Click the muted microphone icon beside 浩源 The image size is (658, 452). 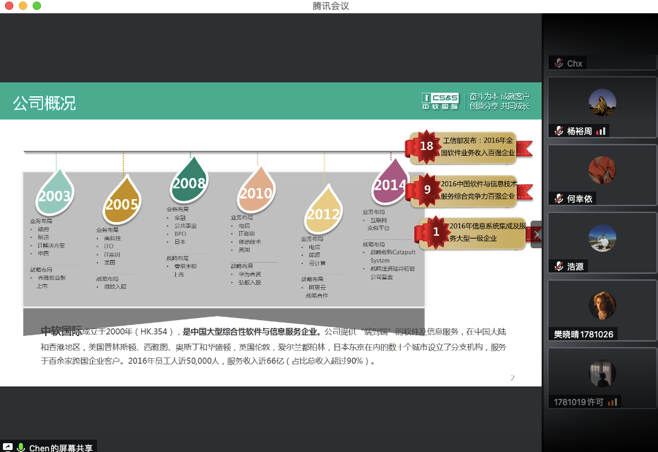coord(559,266)
